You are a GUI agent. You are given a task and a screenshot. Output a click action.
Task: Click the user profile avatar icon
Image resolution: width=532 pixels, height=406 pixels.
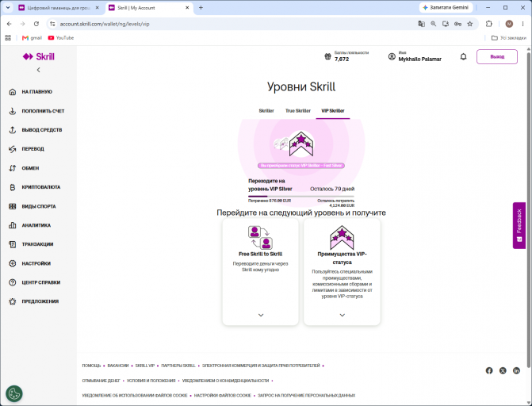click(x=392, y=56)
